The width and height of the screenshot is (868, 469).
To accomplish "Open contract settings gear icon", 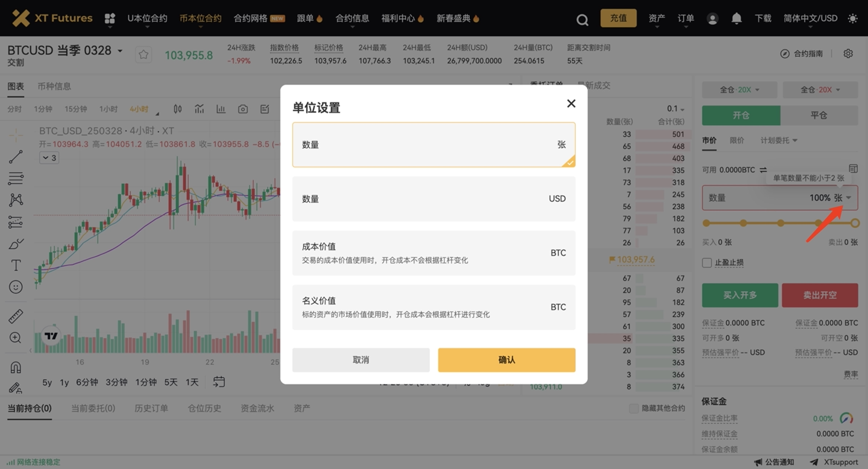I will point(848,54).
